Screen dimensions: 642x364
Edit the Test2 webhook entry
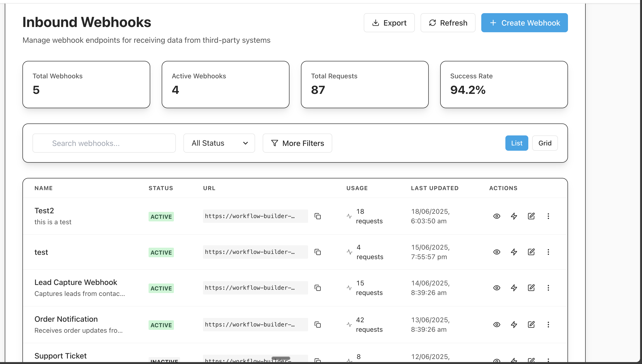(x=531, y=216)
